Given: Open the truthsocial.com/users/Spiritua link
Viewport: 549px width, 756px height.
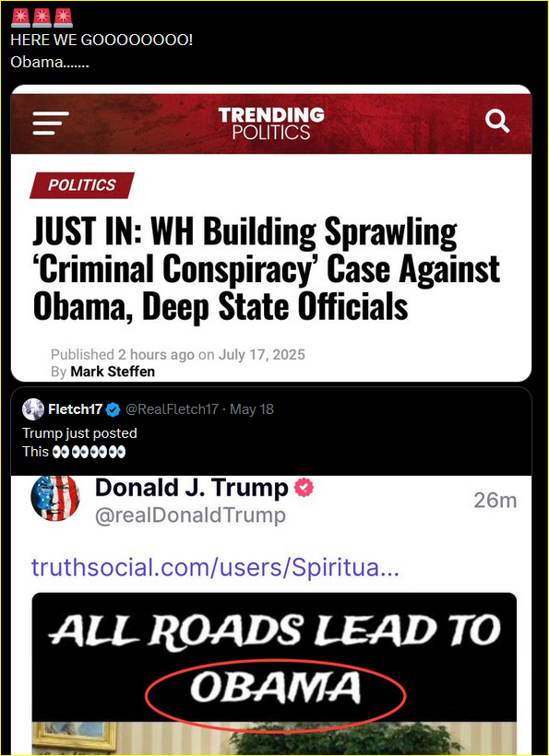Looking at the screenshot, I should pos(215,568).
